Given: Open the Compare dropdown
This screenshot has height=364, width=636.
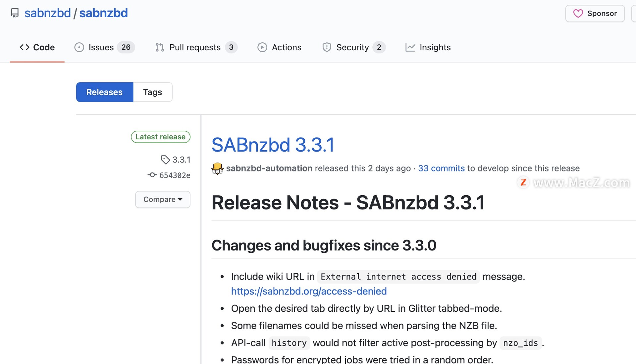Looking at the screenshot, I should point(163,200).
